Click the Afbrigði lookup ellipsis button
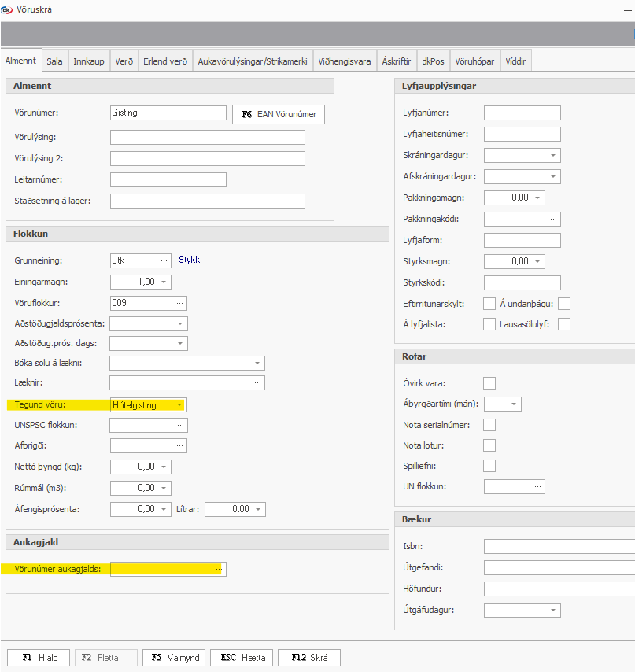 pos(179,446)
